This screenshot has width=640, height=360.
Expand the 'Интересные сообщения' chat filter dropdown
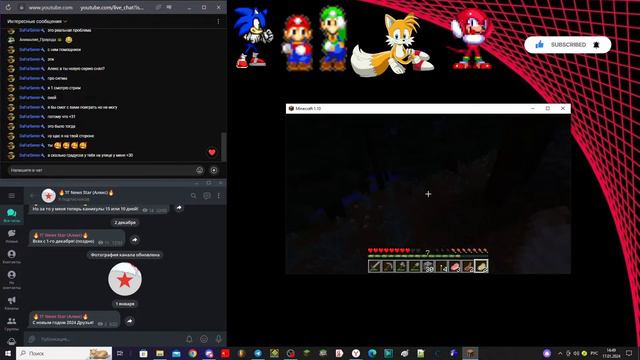(x=37, y=21)
